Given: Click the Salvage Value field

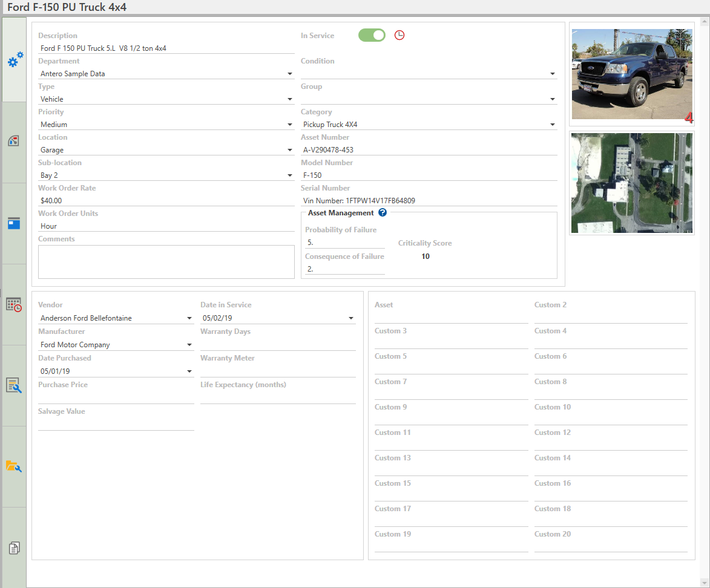Looking at the screenshot, I should coord(116,425).
